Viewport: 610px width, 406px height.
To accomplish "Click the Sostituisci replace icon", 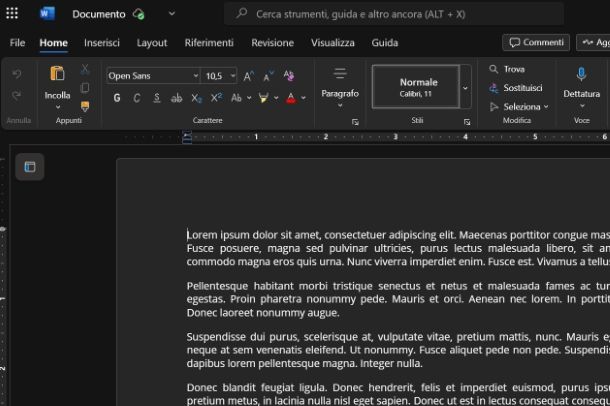I will [x=494, y=88].
